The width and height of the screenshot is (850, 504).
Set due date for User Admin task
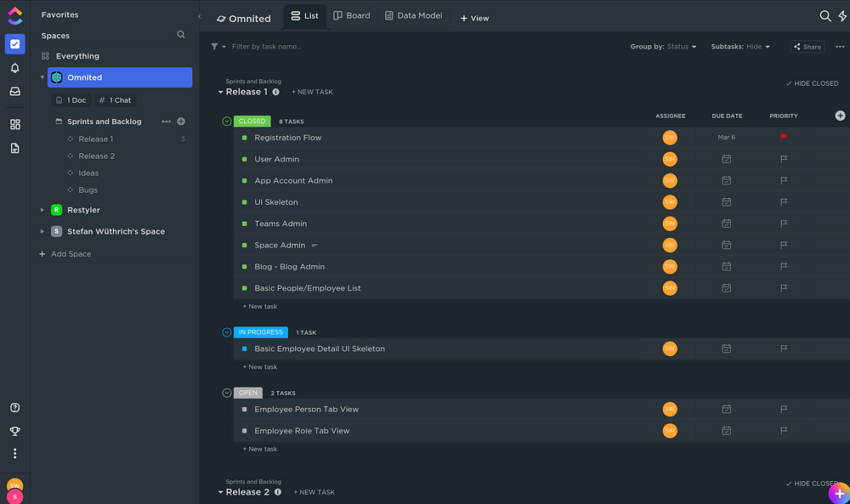(727, 159)
